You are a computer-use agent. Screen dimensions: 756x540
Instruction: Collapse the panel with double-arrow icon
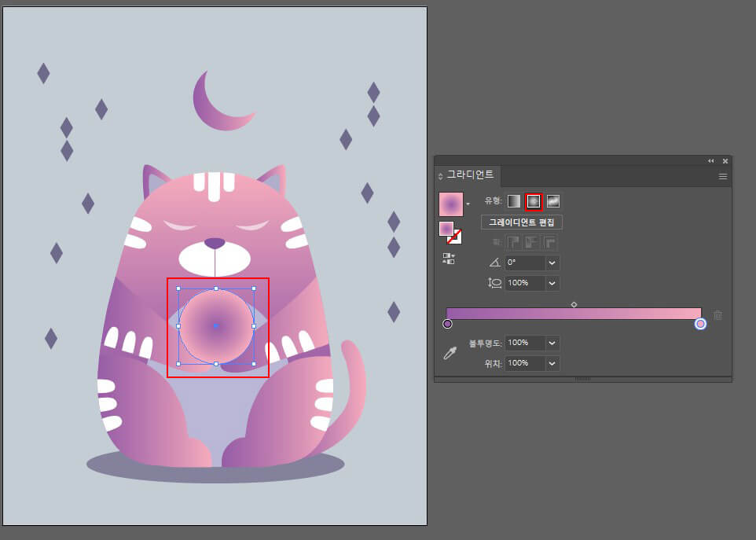[710, 160]
